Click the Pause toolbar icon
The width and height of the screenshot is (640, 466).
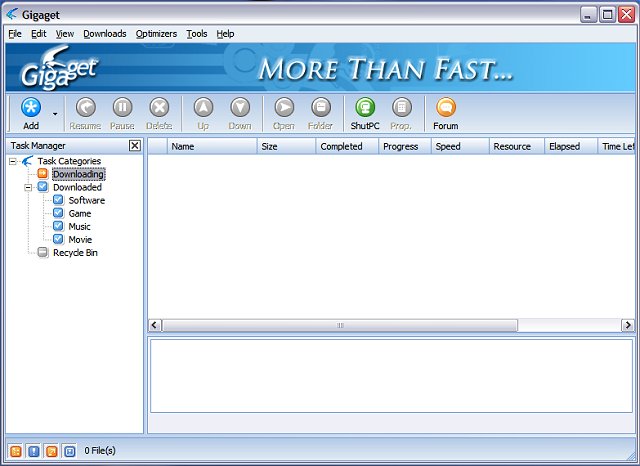[x=122, y=108]
